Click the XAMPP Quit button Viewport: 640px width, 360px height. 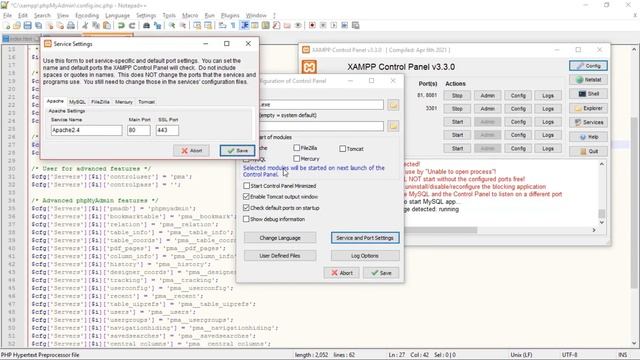point(589,151)
